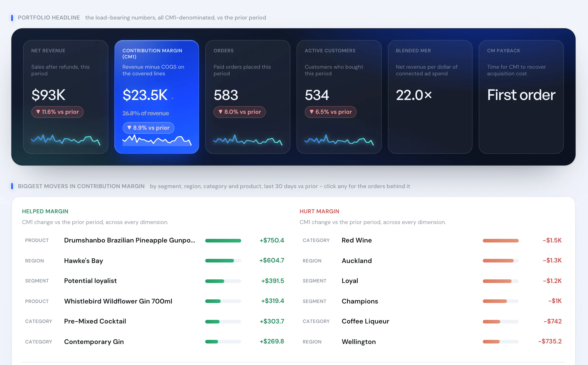Click the $23.5K contribution margin value
The width and height of the screenshot is (588, 365).
[x=145, y=95]
